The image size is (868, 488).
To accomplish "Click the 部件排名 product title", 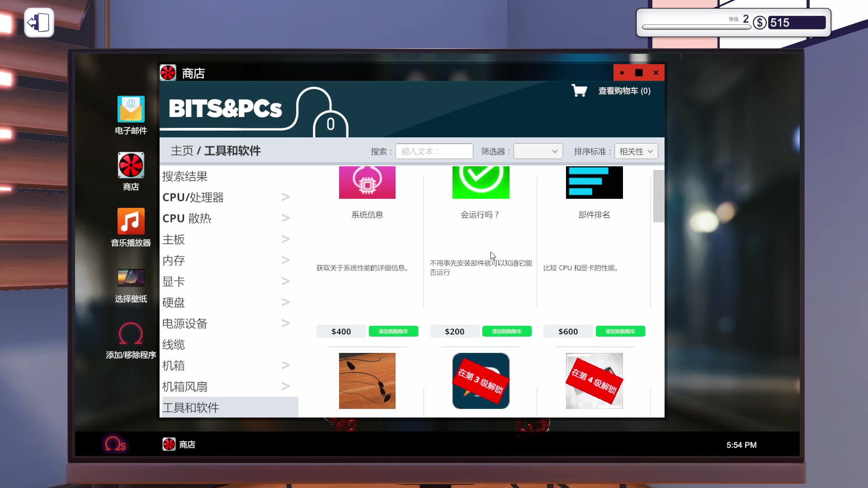I will pyautogui.click(x=594, y=215).
